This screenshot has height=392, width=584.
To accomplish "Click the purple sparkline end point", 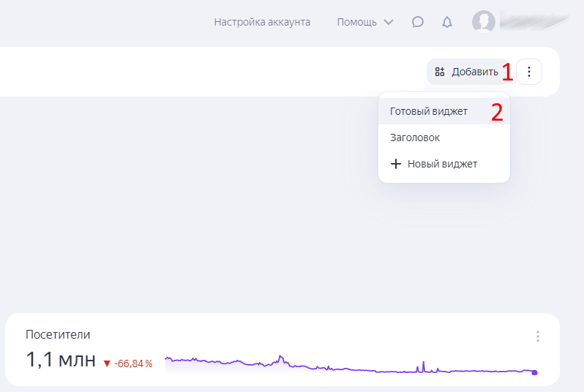I will 534,372.
